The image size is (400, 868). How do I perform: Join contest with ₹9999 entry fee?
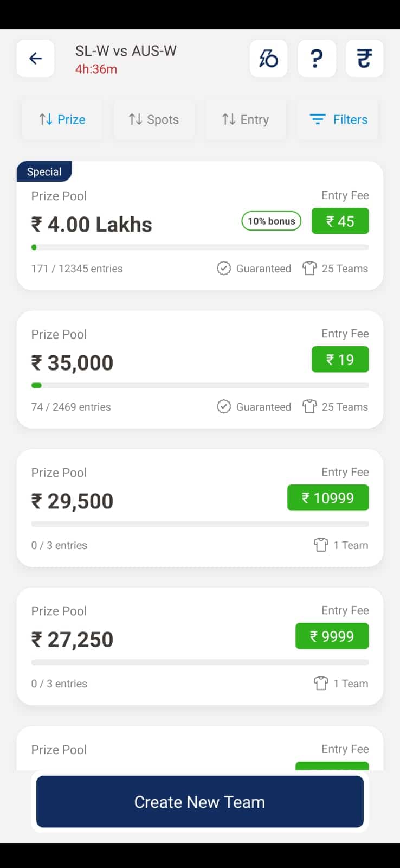(x=332, y=636)
